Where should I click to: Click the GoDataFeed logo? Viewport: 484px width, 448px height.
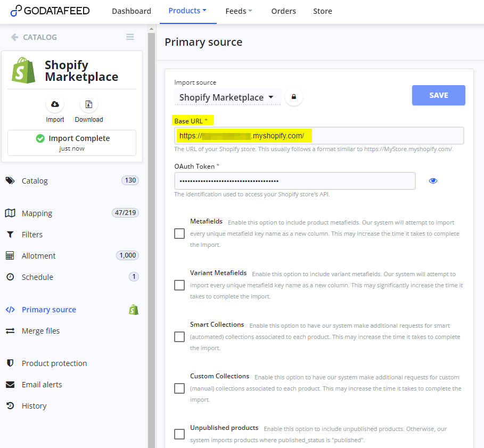coord(50,11)
